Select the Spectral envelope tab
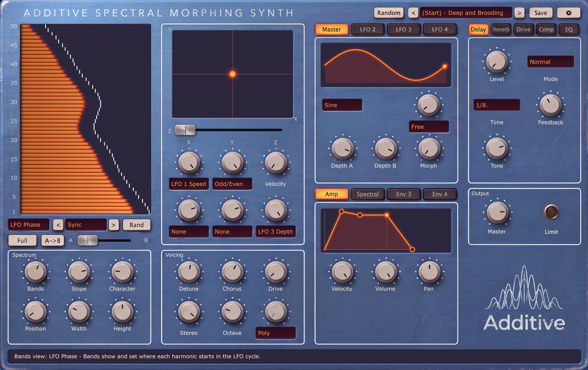The width and height of the screenshot is (588, 370). [x=367, y=194]
